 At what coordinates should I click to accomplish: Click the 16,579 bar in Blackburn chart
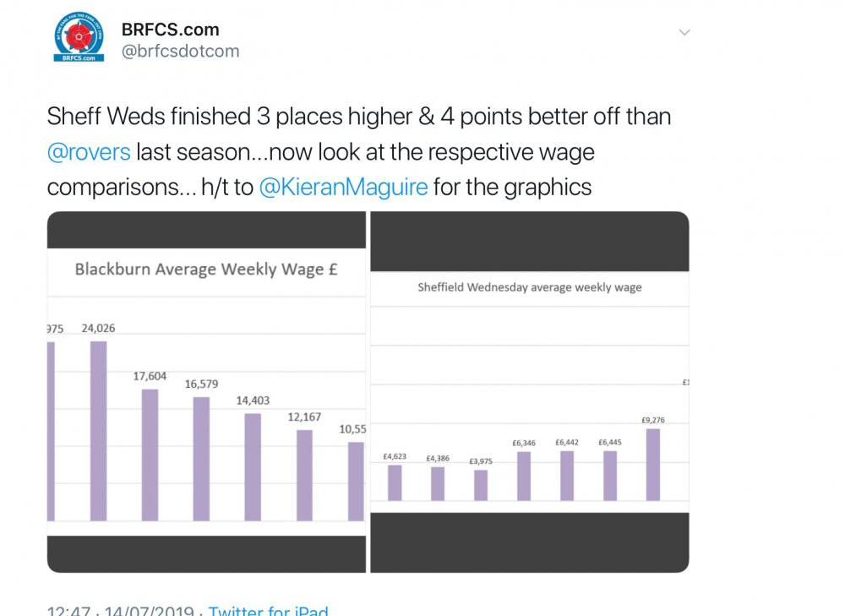point(201,459)
